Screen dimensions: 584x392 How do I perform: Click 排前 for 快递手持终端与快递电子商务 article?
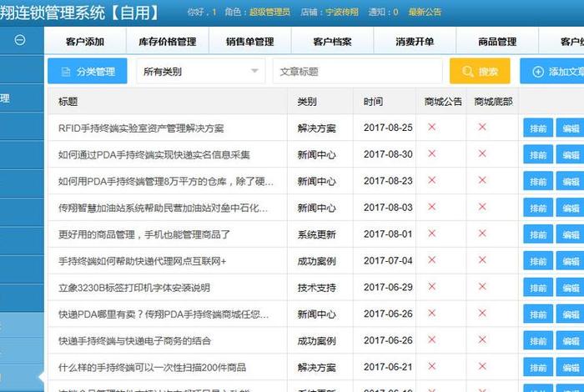click(538, 340)
